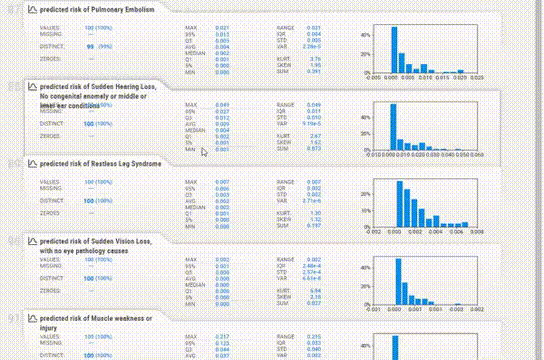Click the SUM value 0.197 for Restless Leg Syndrome
Viewport: 544px width, 360px height.
(314, 226)
